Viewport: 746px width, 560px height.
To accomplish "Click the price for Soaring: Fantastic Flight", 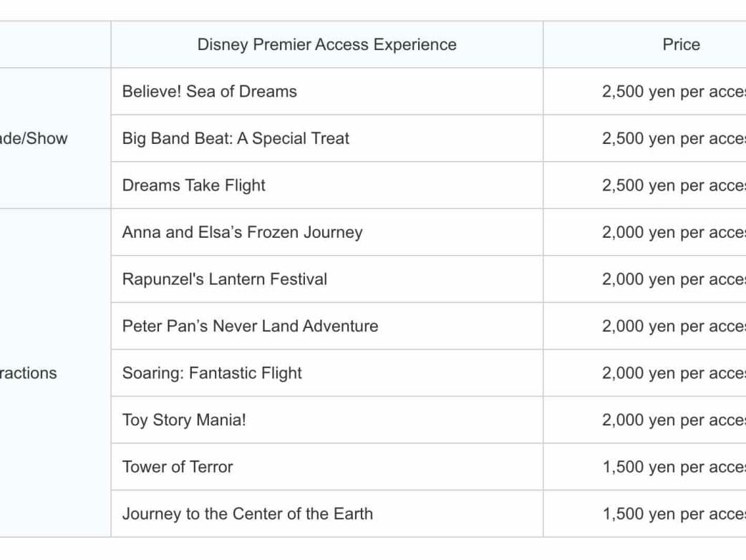I will tap(673, 373).
